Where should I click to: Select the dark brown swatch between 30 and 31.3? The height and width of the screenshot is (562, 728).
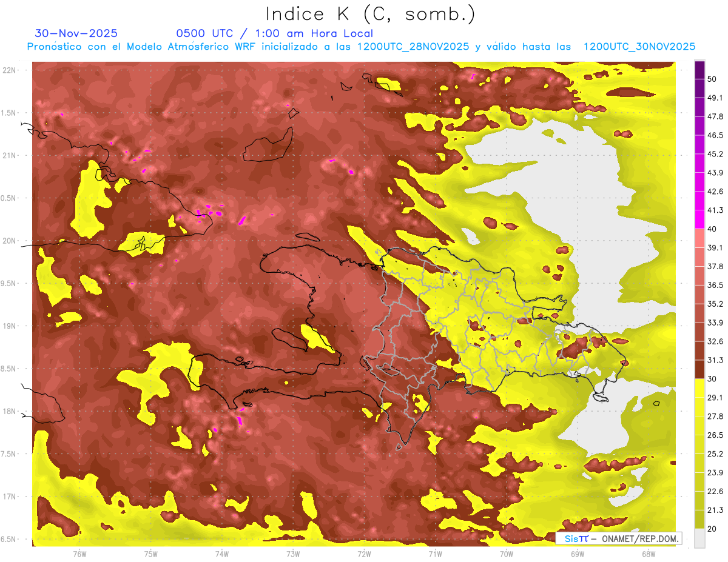(699, 369)
